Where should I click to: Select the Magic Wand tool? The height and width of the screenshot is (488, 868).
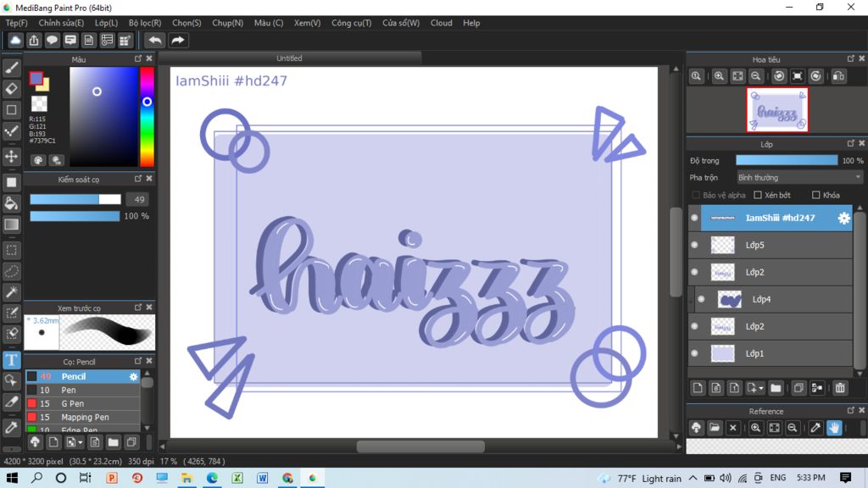tap(11, 291)
